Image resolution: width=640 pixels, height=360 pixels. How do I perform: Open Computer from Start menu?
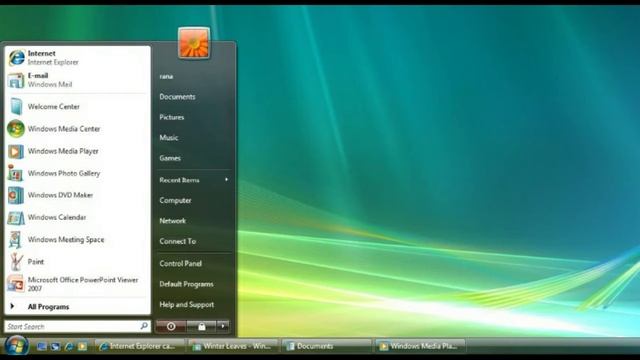[x=175, y=200]
